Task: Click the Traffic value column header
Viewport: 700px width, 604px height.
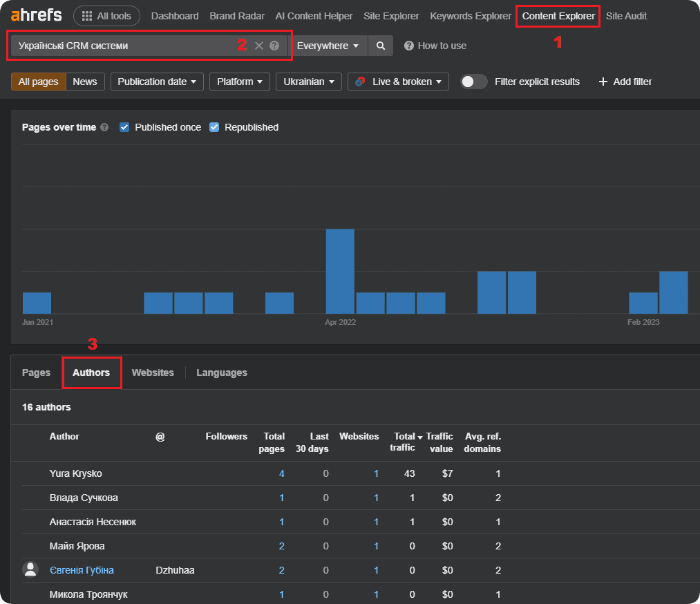Action: pos(439,442)
